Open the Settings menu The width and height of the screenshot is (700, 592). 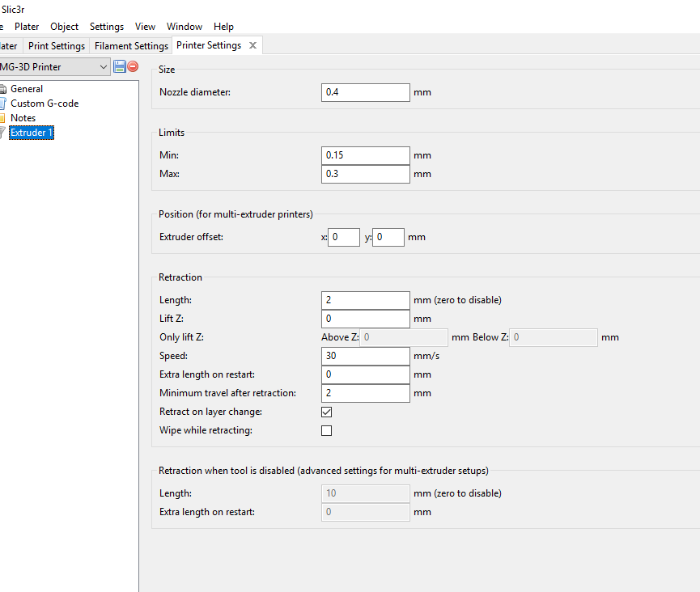click(x=107, y=27)
